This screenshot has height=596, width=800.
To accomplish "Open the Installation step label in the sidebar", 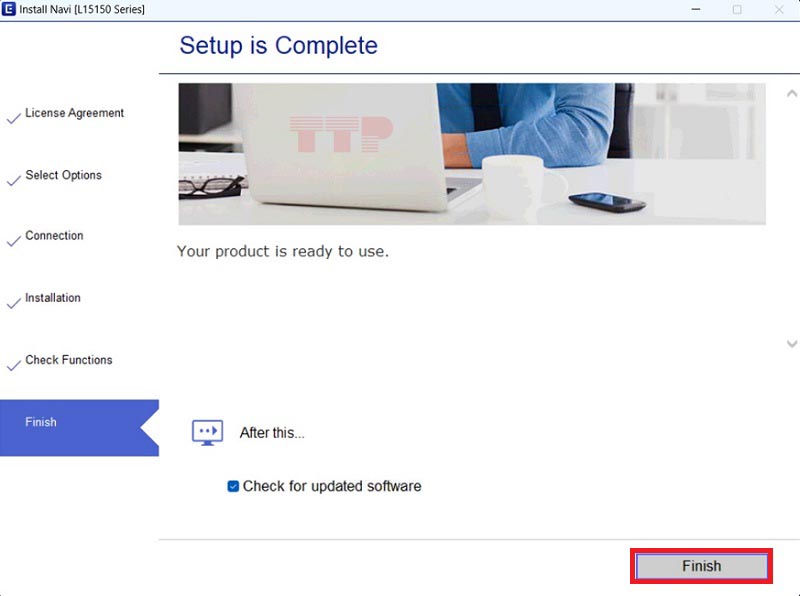I will [53, 298].
